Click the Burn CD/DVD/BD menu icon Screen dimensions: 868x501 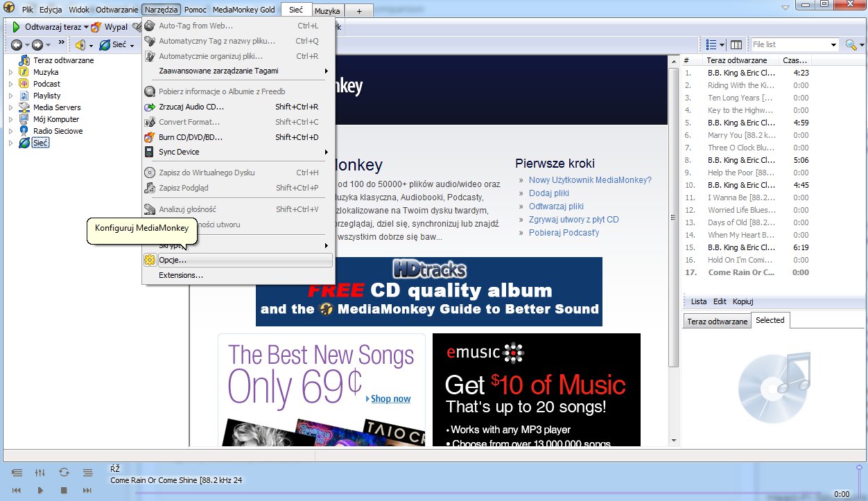(149, 137)
